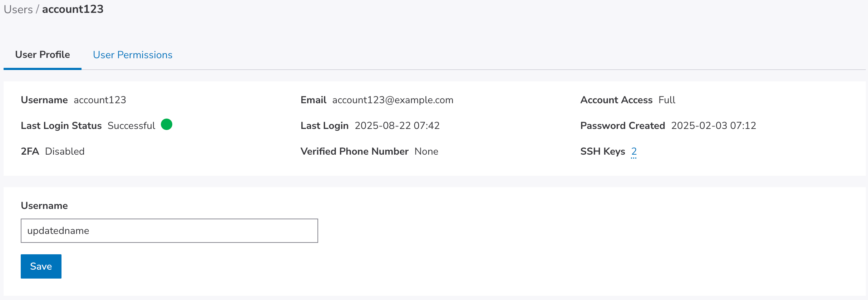Click the Email field label
This screenshot has width=868, height=300.
(x=313, y=100)
